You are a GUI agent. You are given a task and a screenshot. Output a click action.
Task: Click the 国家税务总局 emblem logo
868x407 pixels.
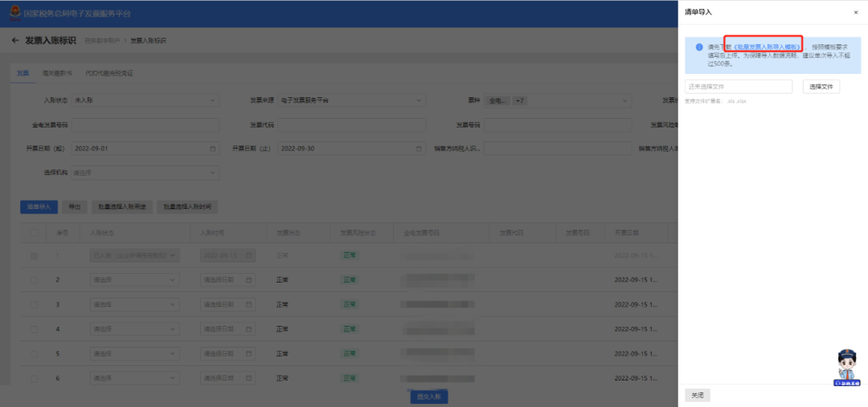click(x=13, y=14)
